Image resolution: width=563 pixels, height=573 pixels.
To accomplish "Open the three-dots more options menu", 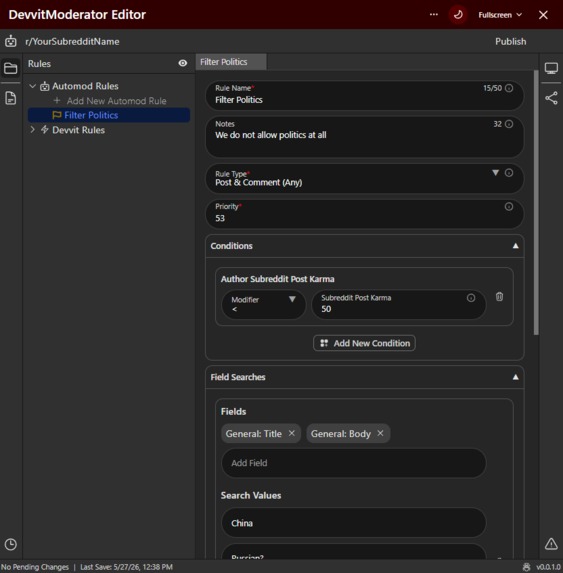I will [434, 15].
